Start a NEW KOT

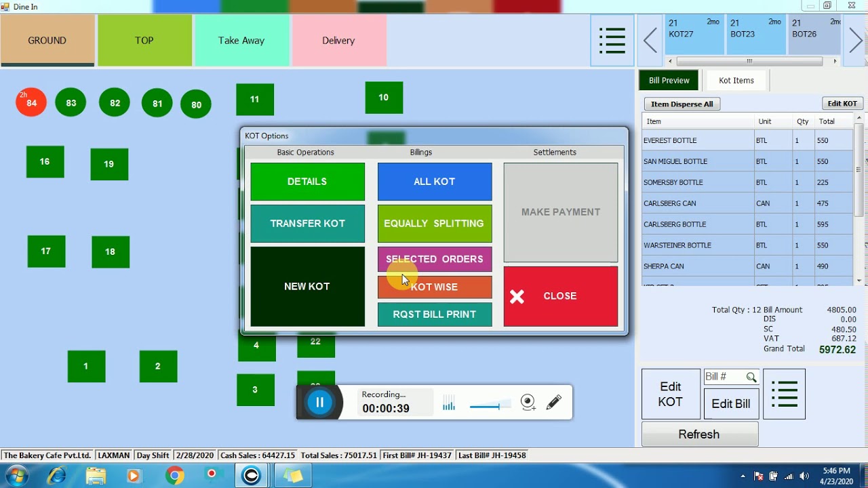[x=307, y=287]
